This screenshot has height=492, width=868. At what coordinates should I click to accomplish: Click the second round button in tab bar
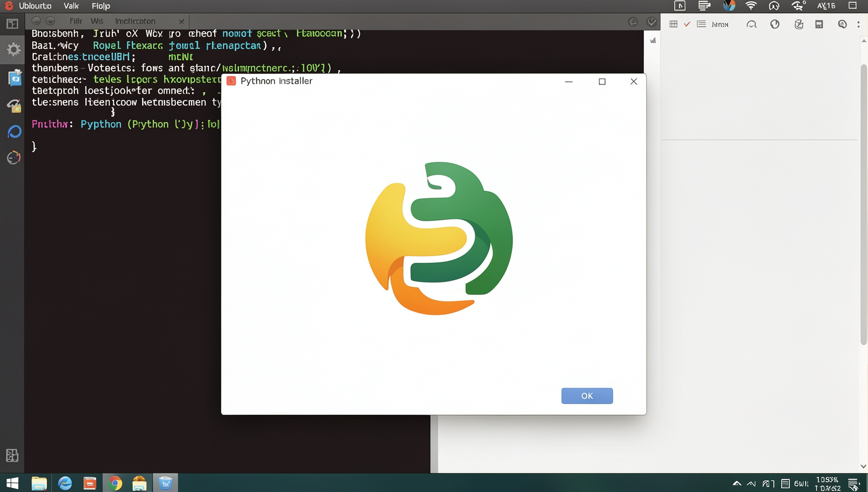tap(50, 21)
